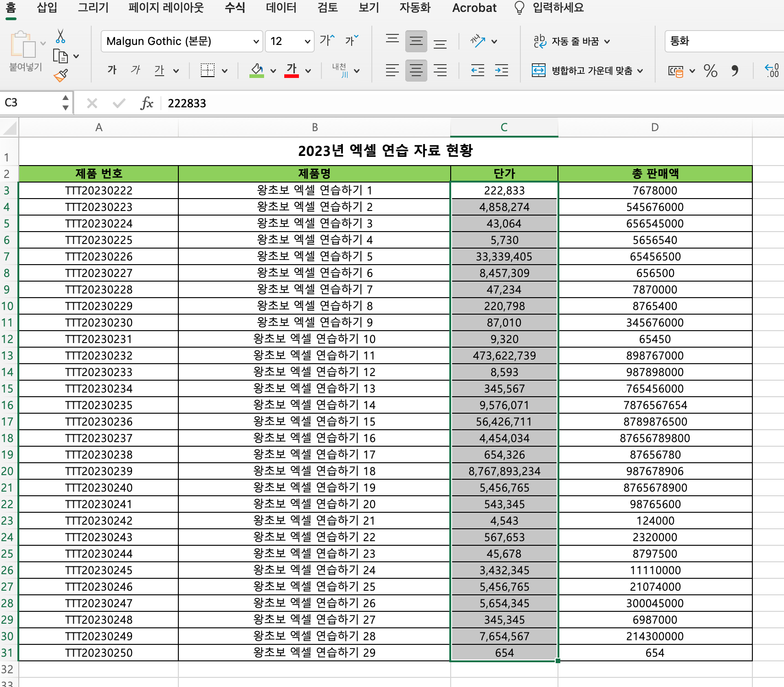This screenshot has height=687, width=784.
Task: Switch to 페이지 레이아웃 tab
Action: [166, 8]
